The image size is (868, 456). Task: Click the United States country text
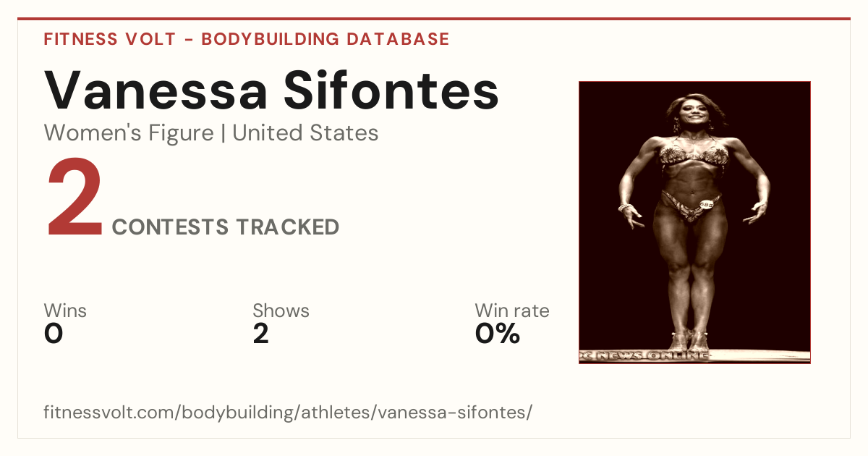[305, 133]
